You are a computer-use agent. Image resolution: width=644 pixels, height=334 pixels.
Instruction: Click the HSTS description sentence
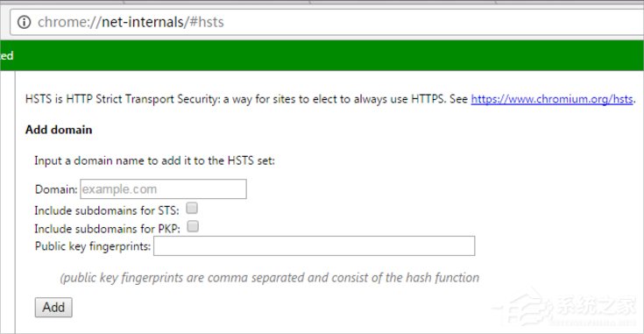(x=246, y=99)
